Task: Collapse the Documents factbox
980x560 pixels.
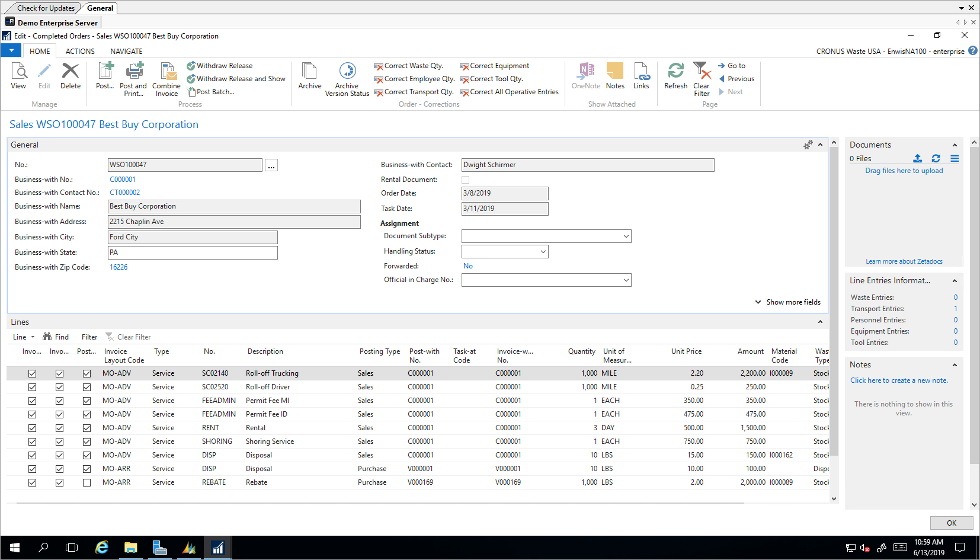Action: click(x=955, y=145)
